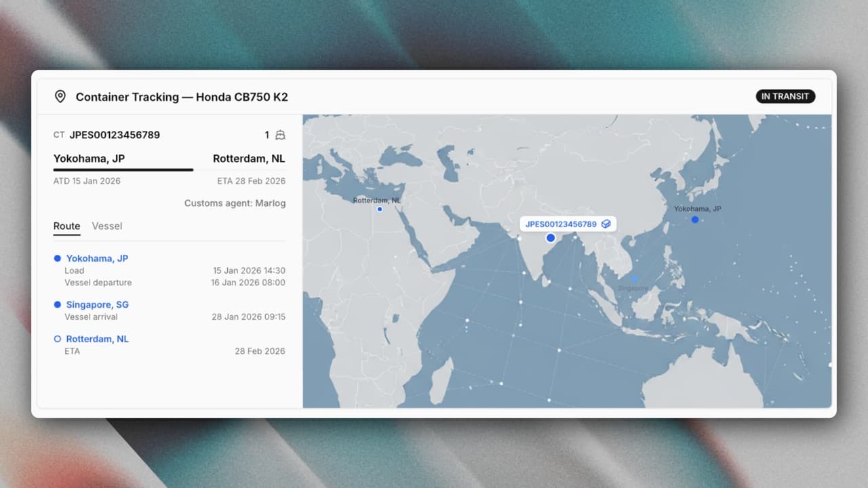Click the Load event label under Yokohama
868x488 pixels.
[75, 270]
